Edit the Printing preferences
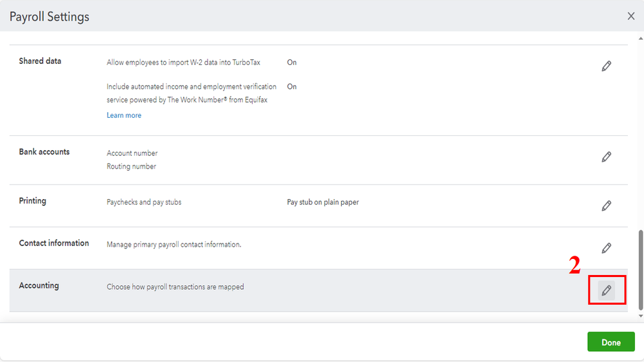The image size is (644, 362). tap(606, 206)
